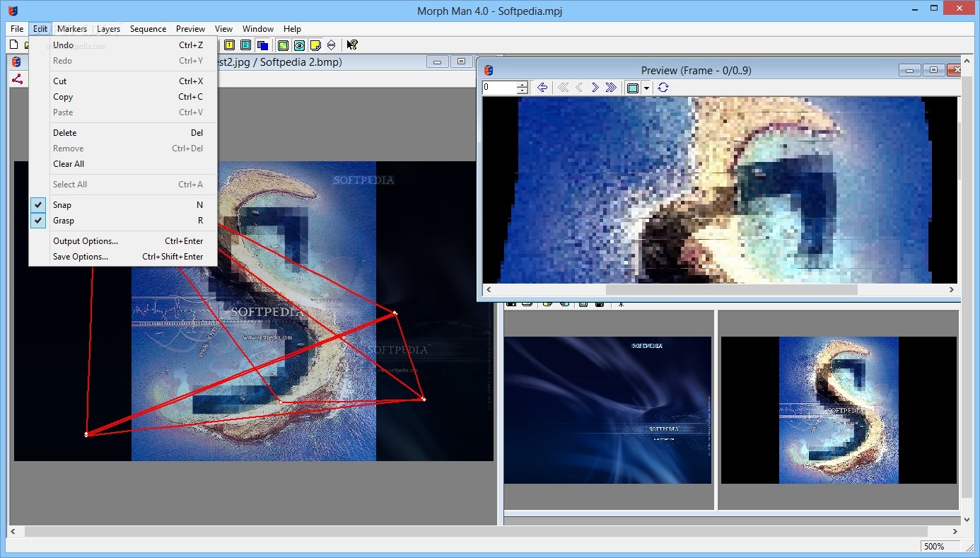Jump to last frame in Preview window

(x=612, y=88)
